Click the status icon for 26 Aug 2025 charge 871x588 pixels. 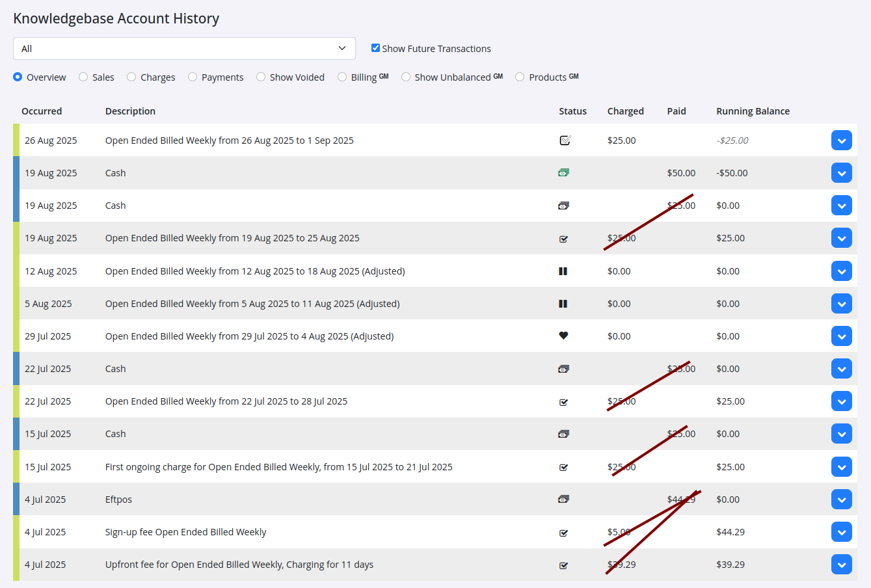point(565,140)
